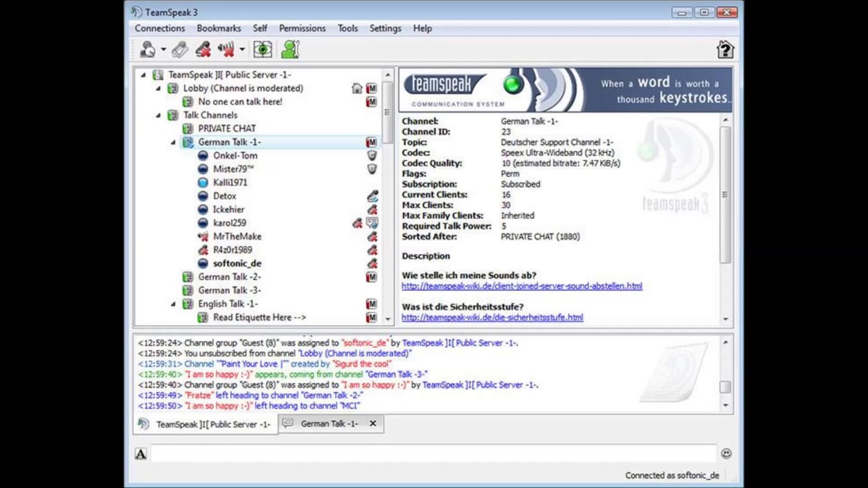The width and height of the screenshot is (868, 488).
Task: Click shield icon beside Mister79
Action: point(371,169)
